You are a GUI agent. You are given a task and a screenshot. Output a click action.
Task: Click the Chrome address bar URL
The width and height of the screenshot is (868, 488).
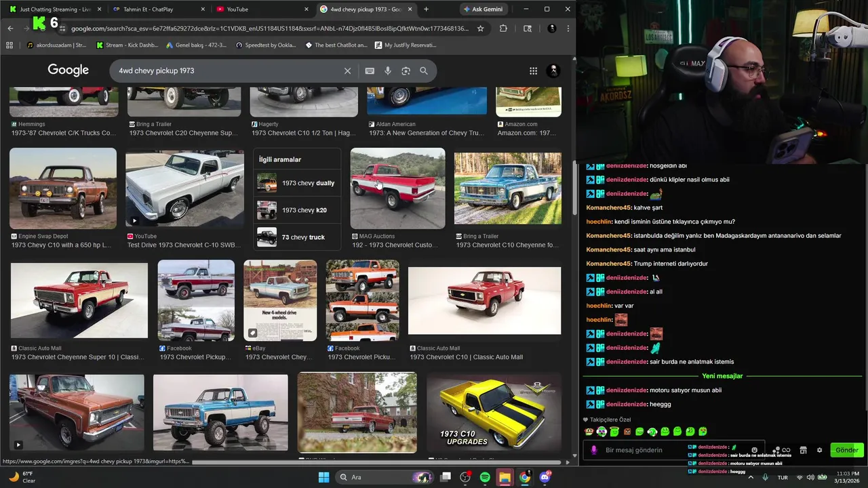270,28
